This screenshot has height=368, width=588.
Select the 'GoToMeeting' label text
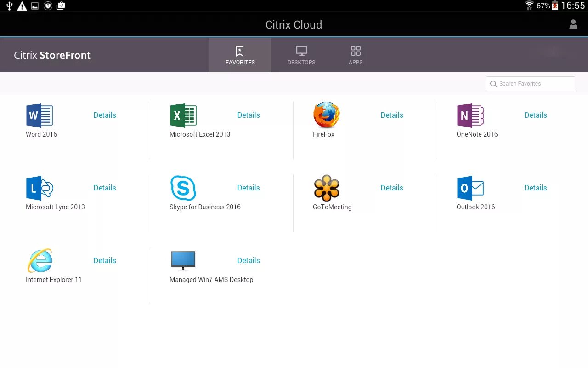click(x=332, y=207)
